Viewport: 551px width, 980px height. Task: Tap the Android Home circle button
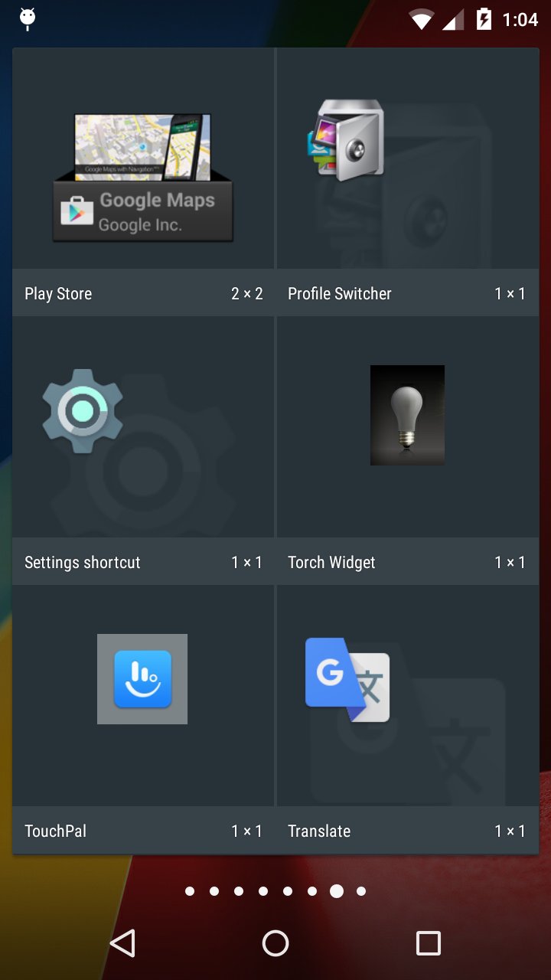[275, 943]
